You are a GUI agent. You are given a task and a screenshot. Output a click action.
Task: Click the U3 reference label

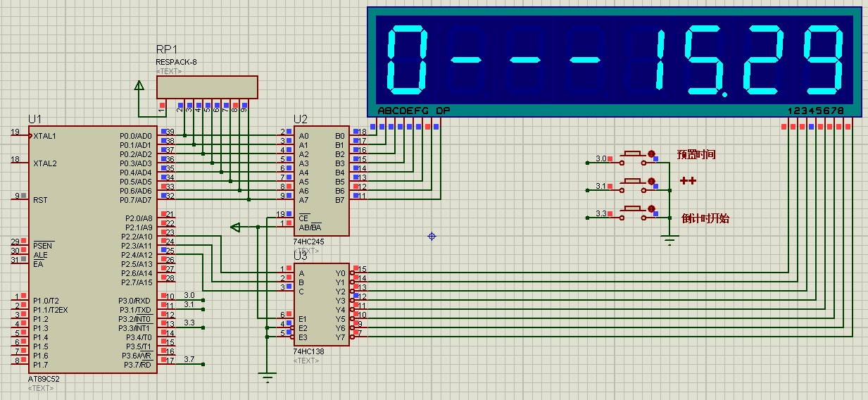click(x=301, y=255)
